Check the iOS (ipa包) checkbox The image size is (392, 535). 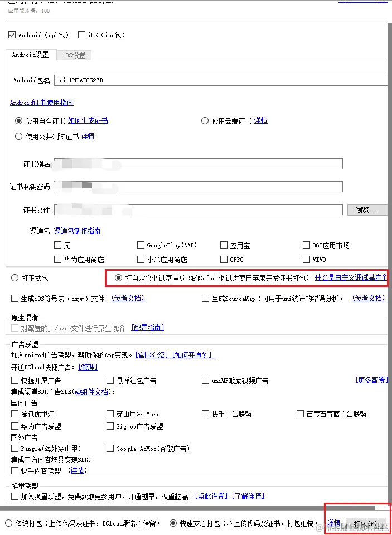tap(81, 35)
